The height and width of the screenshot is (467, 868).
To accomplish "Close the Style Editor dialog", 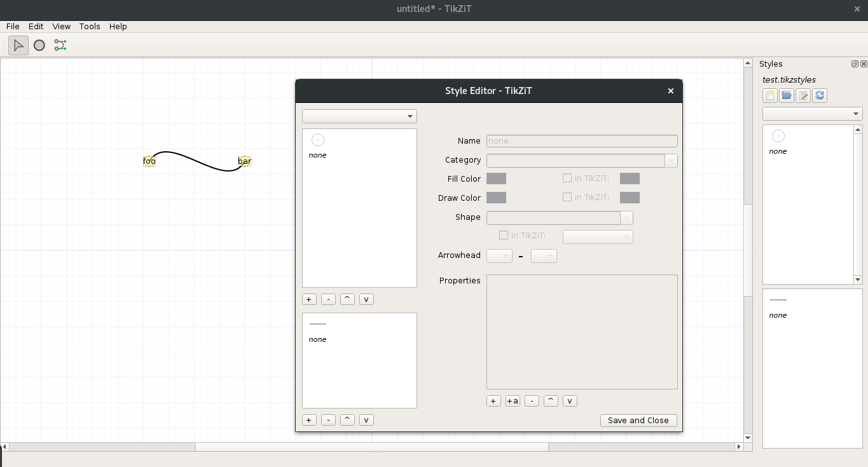I will (x=670, y=91).
